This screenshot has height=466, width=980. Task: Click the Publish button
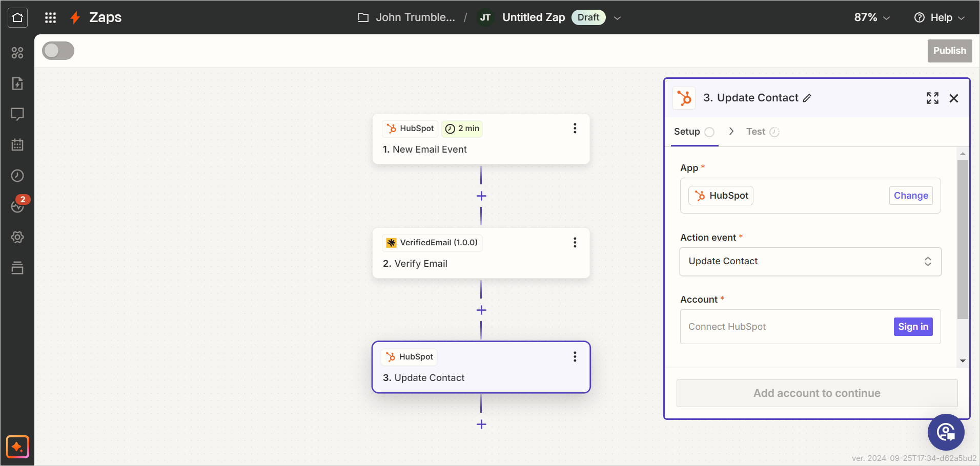tap(950, 51)
